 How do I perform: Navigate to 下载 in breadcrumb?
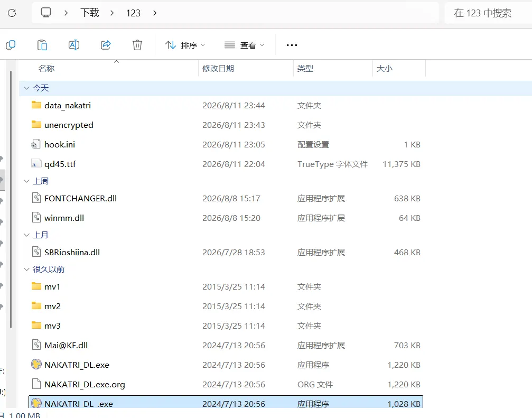point(90,13)
